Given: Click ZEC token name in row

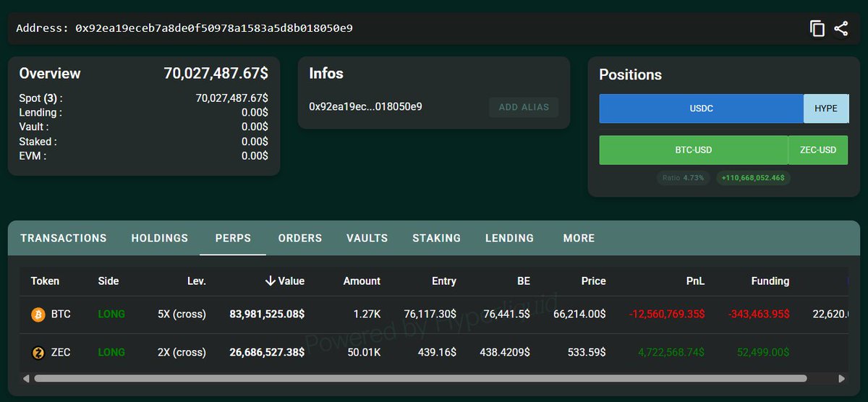Looking at the screenshot, I should (x=61, y=353).
